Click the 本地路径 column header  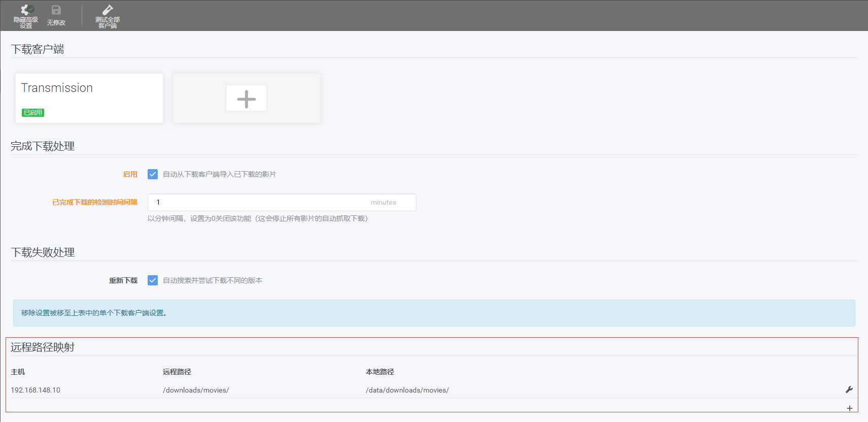click(380, 372)
